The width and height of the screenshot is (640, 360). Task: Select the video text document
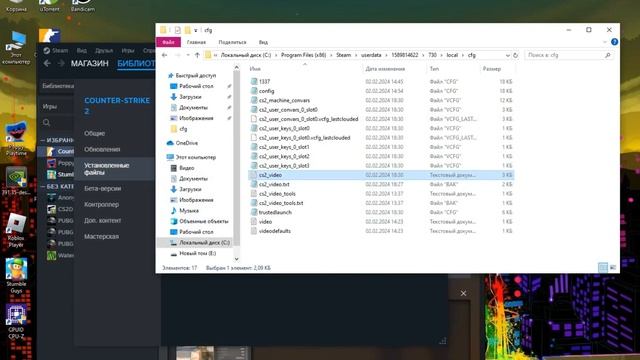(265, 222)
